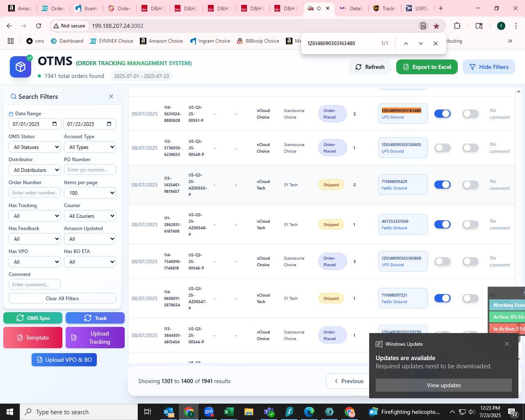Click Hide Filters button

[489, 67]
